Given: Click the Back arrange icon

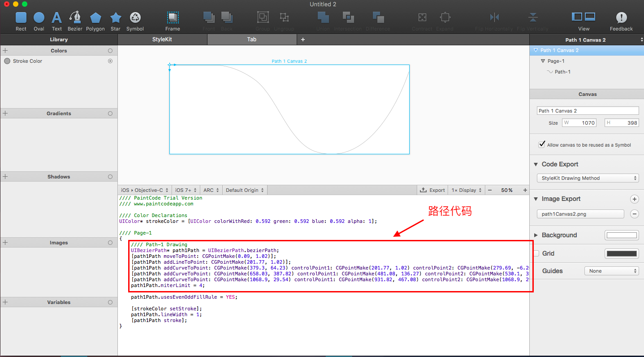Looking at the screenshot, I should coord(227,17).
